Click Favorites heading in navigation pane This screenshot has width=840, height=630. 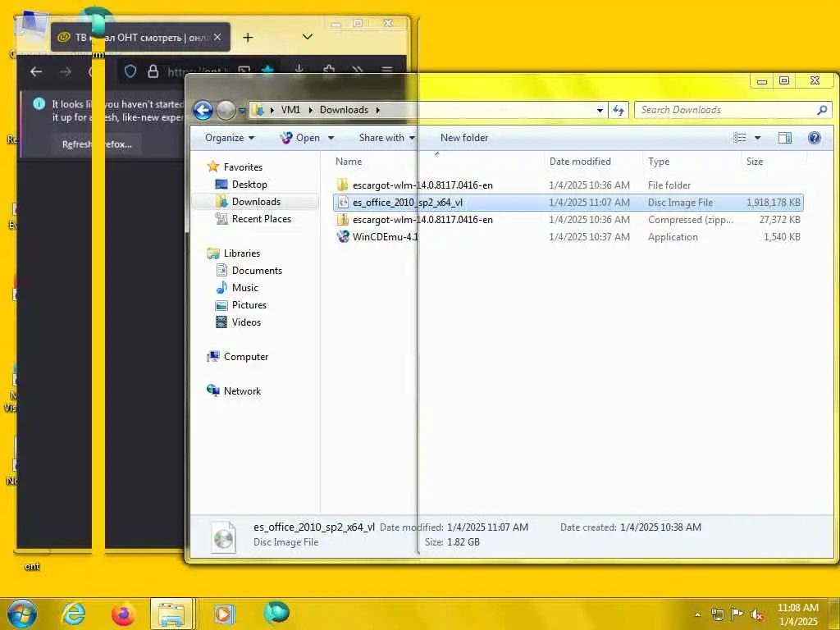[243, 167]
